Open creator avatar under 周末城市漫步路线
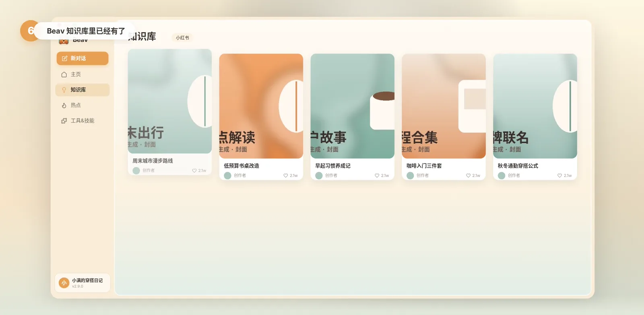This screenshot has width=644, height=315. point(136,171)
